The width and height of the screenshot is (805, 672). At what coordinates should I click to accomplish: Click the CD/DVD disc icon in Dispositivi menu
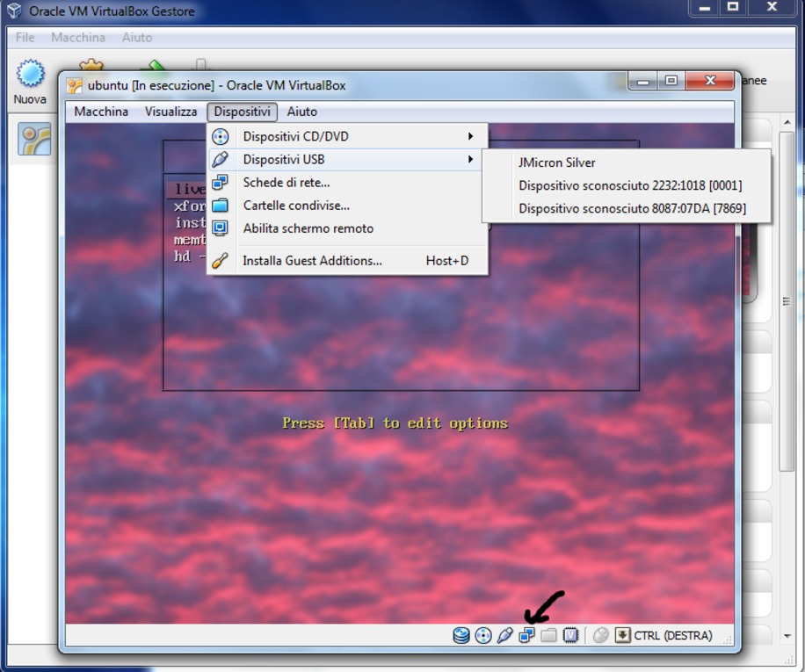tap(221, 136)
